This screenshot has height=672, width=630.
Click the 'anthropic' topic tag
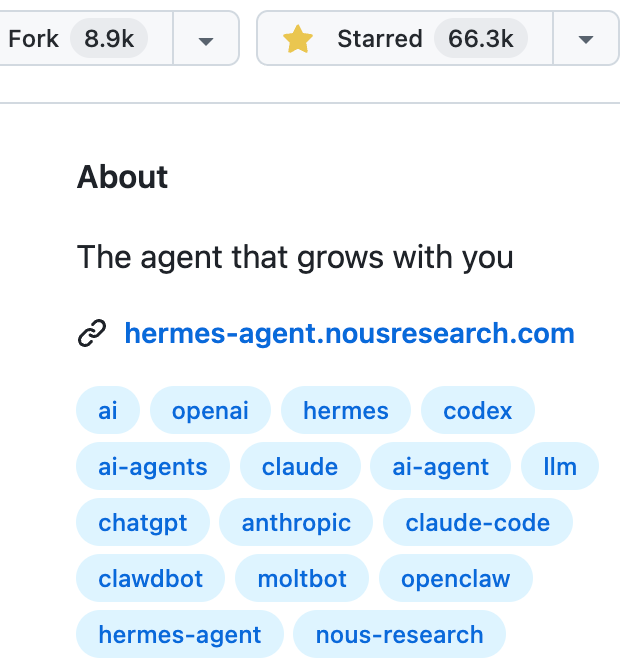[x=296, y=523]
